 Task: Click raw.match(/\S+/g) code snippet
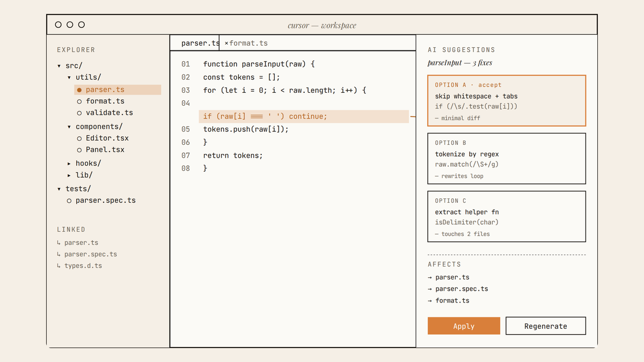coord(467,165)
